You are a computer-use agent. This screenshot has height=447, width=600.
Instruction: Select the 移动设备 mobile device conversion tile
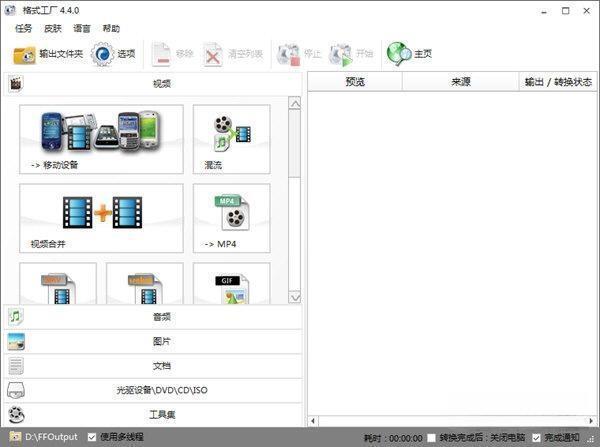click(x=101, y=139)
